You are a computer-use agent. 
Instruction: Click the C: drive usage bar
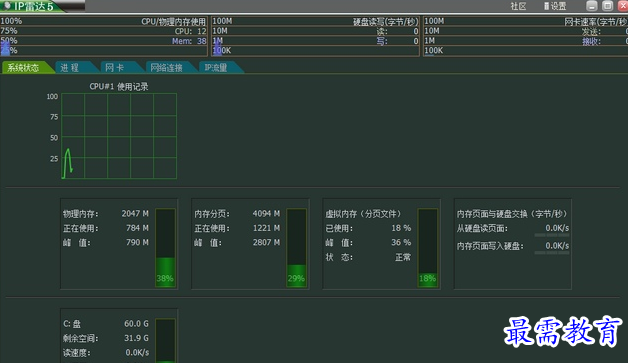tap(165, 341)
